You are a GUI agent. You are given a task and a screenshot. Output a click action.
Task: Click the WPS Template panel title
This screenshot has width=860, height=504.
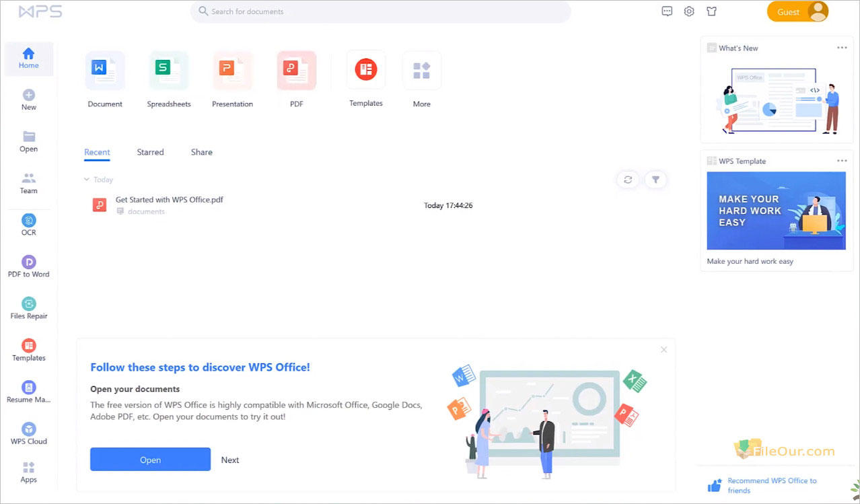point(742,161)
